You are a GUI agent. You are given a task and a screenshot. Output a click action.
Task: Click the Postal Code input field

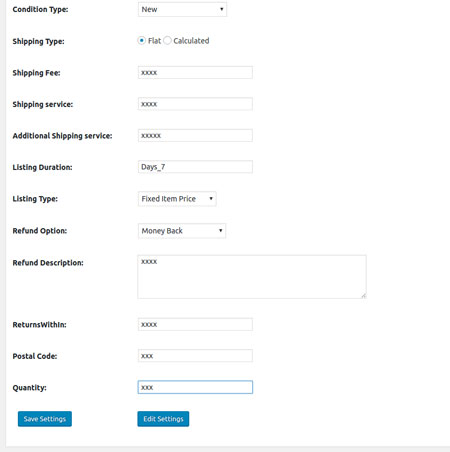(x=195, y=356)
